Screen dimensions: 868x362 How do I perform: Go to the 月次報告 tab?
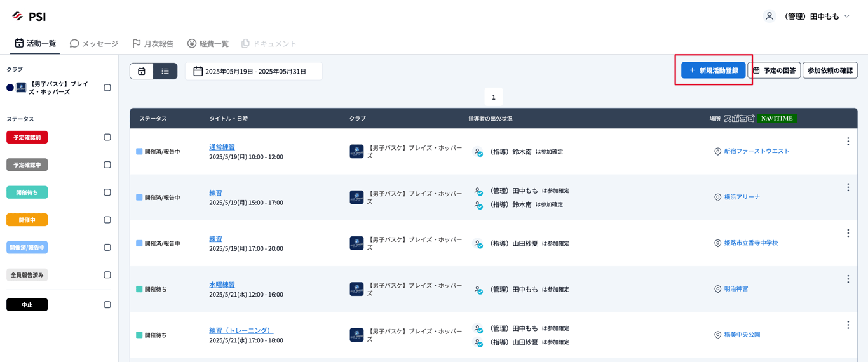pyautogui.click(x=153, y=44)
